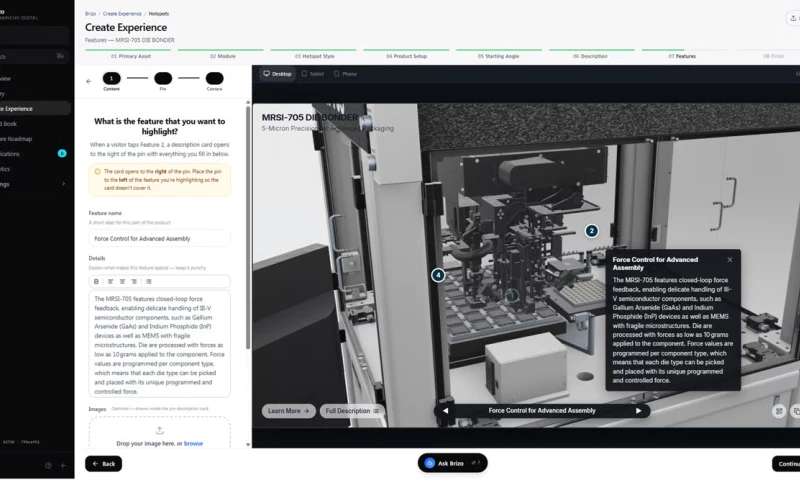Click the browse link for image upload

click(x=193, y=444)
